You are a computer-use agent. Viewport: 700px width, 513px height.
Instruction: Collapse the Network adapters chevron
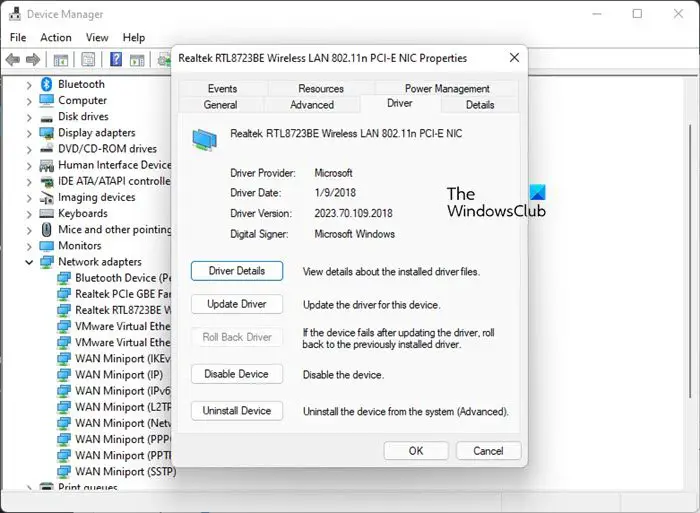[x=29, y=262]
